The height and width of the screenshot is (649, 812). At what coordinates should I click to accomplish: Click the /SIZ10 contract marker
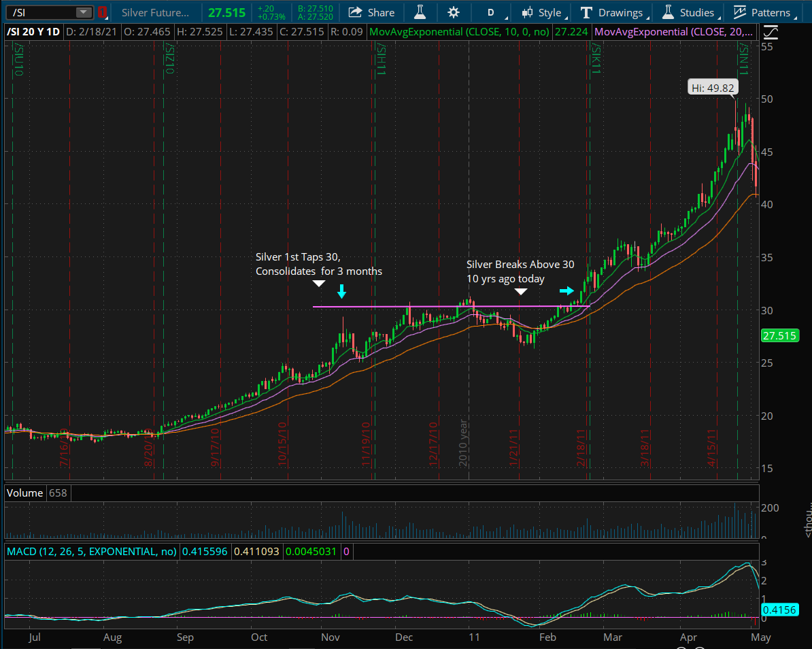[170, 59]
